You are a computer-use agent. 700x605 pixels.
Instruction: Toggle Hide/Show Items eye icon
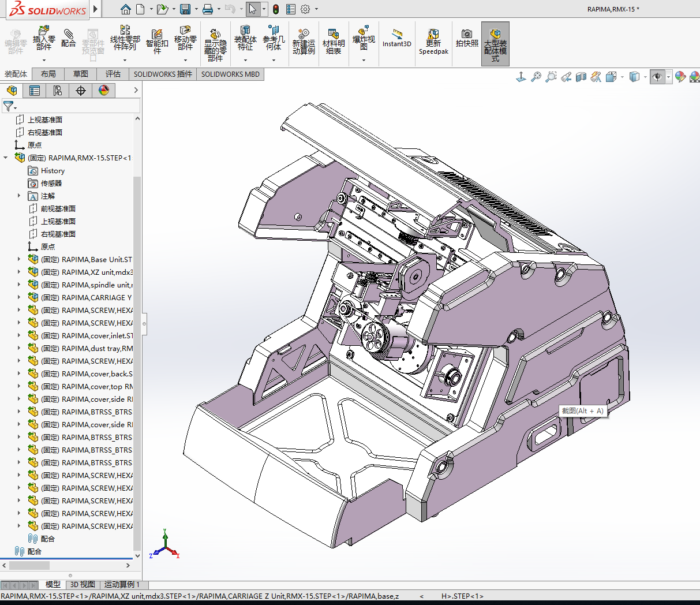pyautogui.click(x=657, y=76)
